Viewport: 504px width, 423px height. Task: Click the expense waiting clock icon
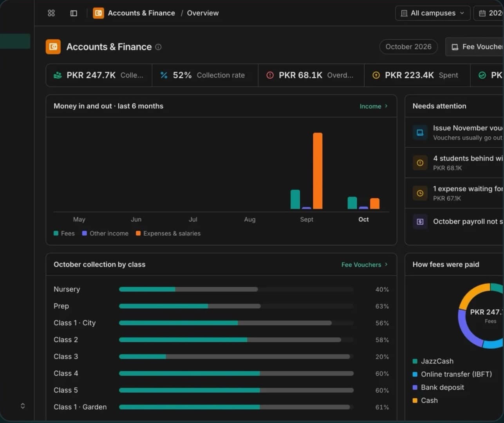[420, 193]
